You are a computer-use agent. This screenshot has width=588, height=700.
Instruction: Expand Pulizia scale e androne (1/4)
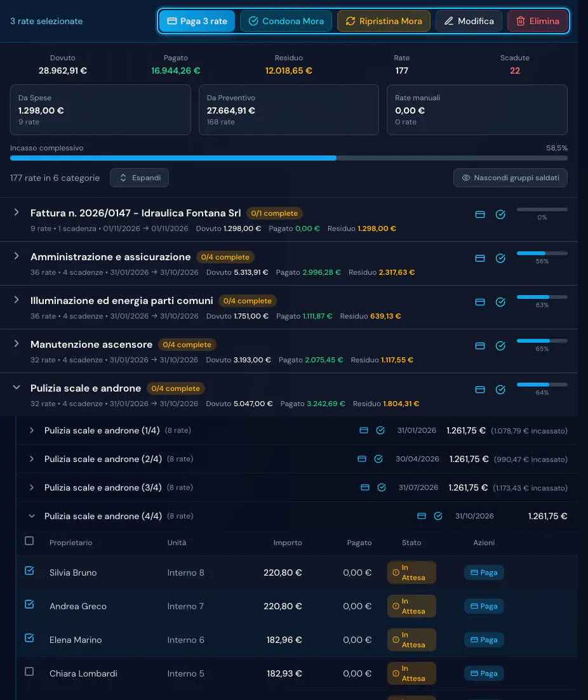coord(32,430)
